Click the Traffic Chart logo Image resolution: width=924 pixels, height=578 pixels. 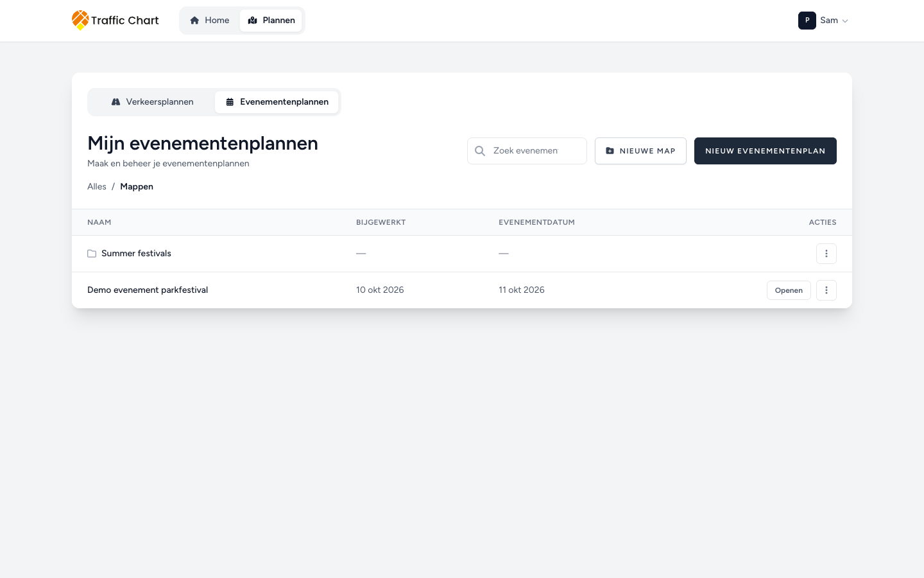pyautogui.click(x=116, y=21)
